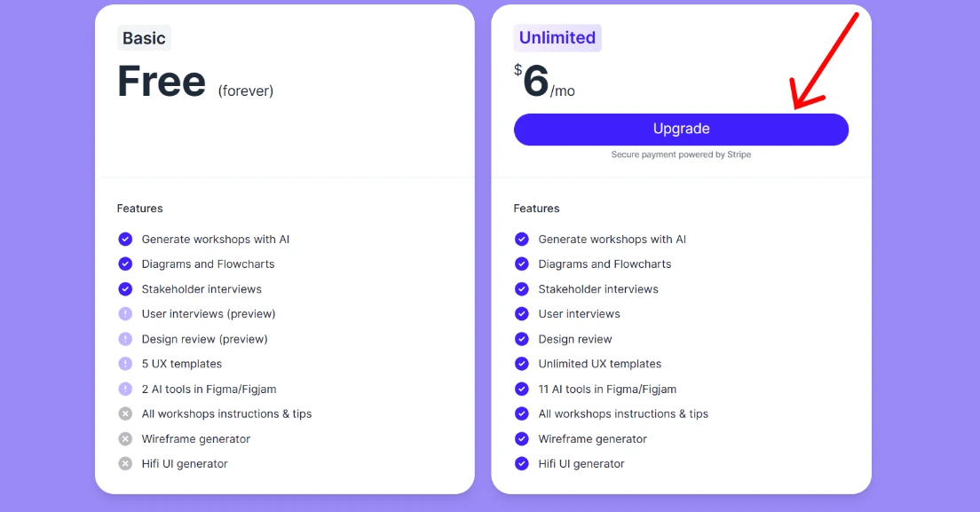The height and width of the screenshot is (512, 980).
Task: Click preview warning icon beside User interviews (preview)
Action: coord(126,314)
